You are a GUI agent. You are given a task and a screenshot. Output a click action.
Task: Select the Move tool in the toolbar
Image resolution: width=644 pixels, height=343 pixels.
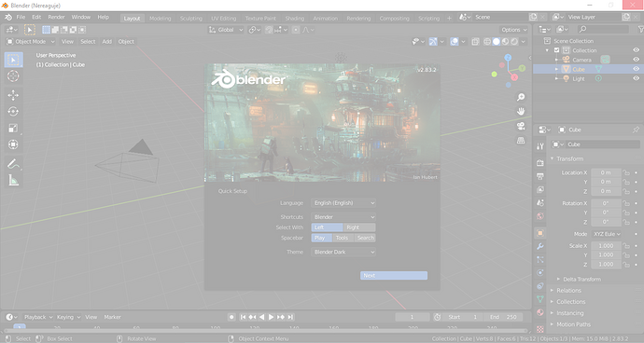coord(13,95)
